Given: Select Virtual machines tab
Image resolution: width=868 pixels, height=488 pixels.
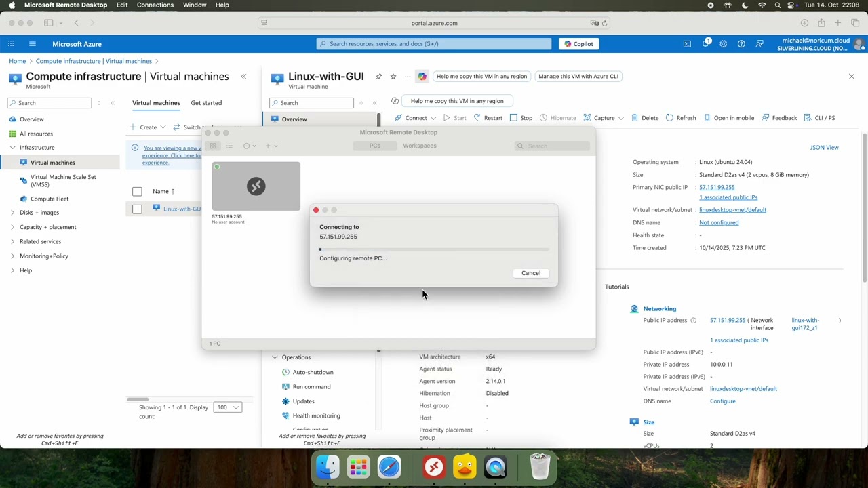Looking at the screenshot, I should [x=156, y=103].
